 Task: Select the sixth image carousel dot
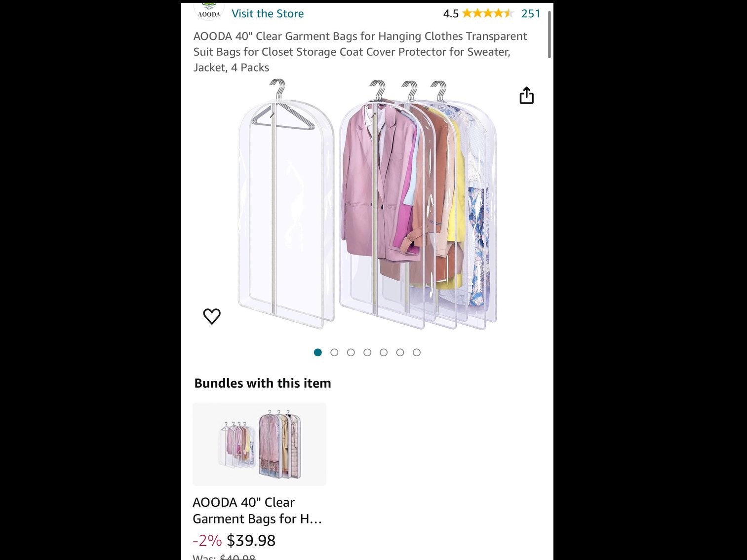pyautogui.click(x=400, y=352)
